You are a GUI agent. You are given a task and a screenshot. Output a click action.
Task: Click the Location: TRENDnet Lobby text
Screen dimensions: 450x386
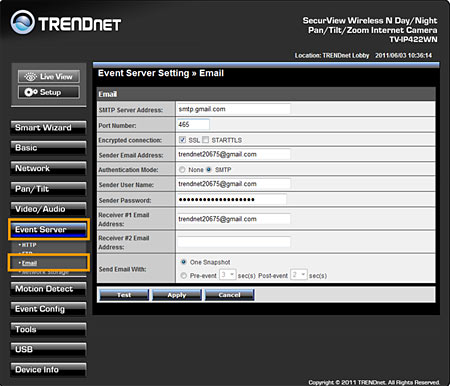(x=332, y=55)
